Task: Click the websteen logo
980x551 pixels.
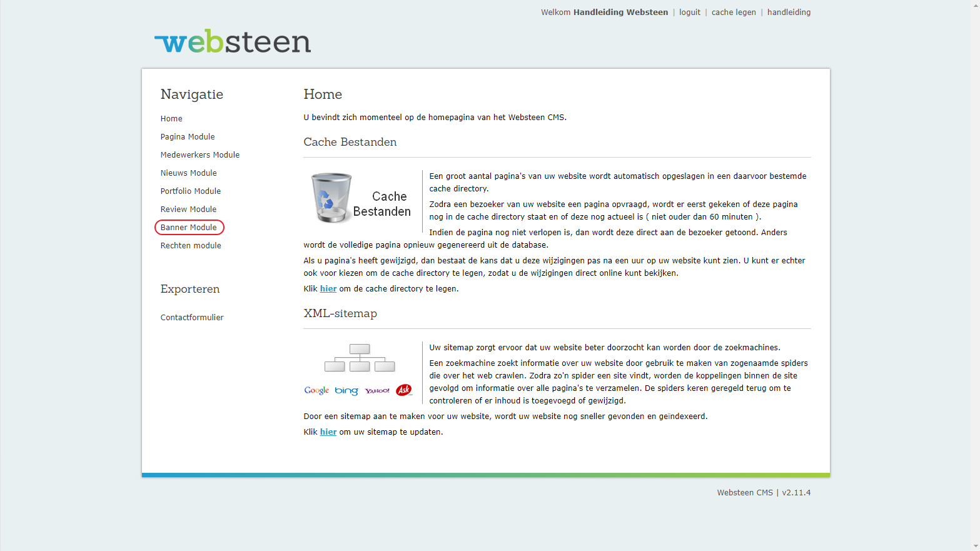Action: click(x=233, y=41)
